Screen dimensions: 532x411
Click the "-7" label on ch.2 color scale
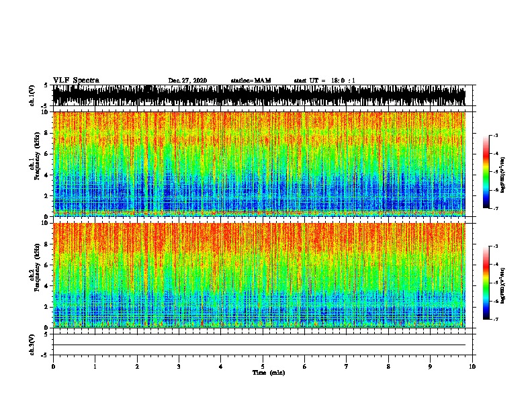(x=495, y=320)
